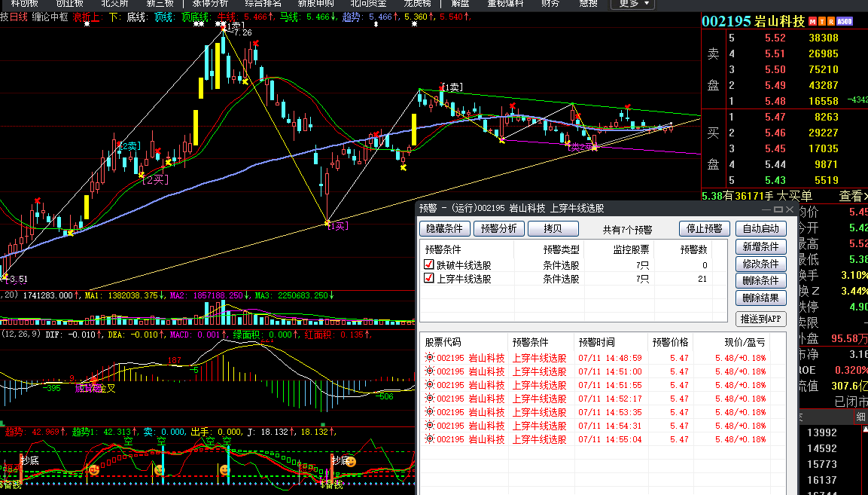Click alarm icon of the 14:51:55 alert row
The height and width of the screenshot is (495, 868).
pyautogui.click(x=430, y=385)
